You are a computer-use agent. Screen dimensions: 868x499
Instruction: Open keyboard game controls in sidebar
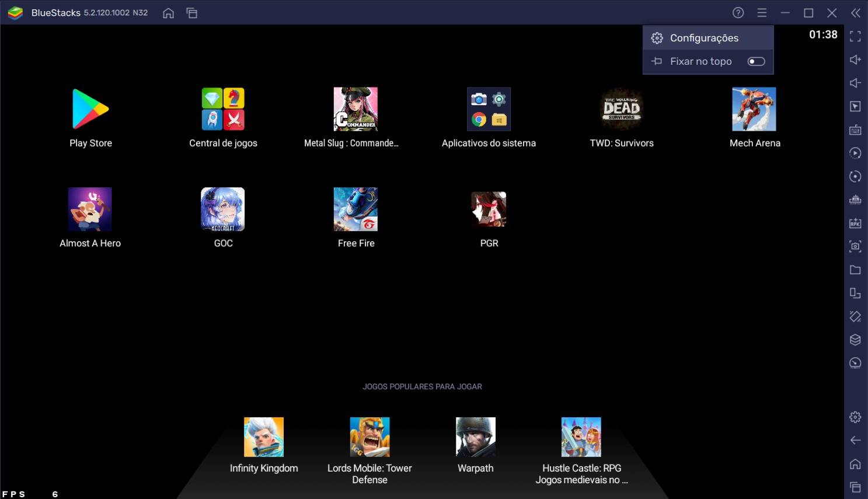[x=855, y=130]
